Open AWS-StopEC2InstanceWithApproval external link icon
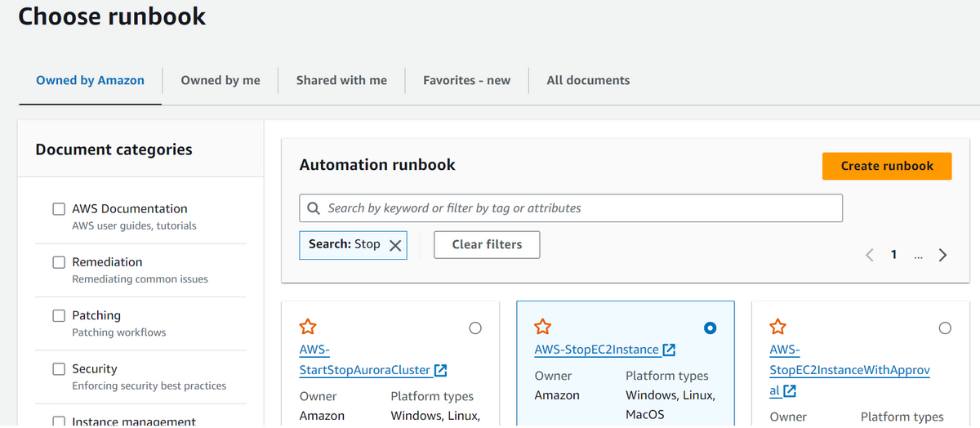The height and width of the screenshot is (428, 980). click(790, 391)
